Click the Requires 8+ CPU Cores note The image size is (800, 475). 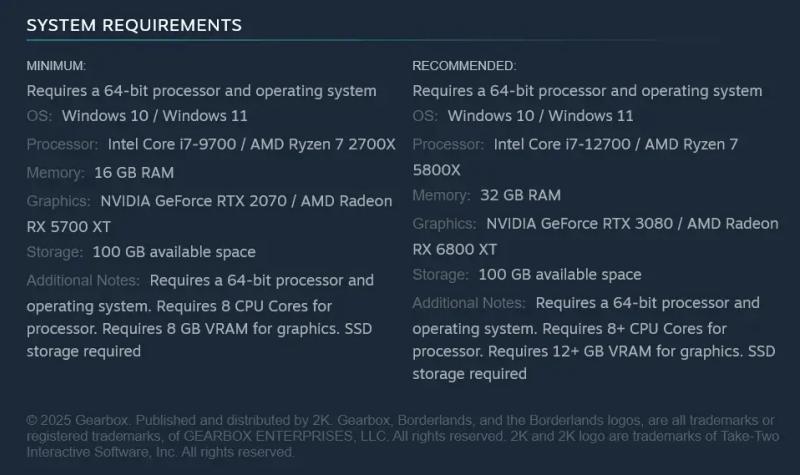(634, 329)
